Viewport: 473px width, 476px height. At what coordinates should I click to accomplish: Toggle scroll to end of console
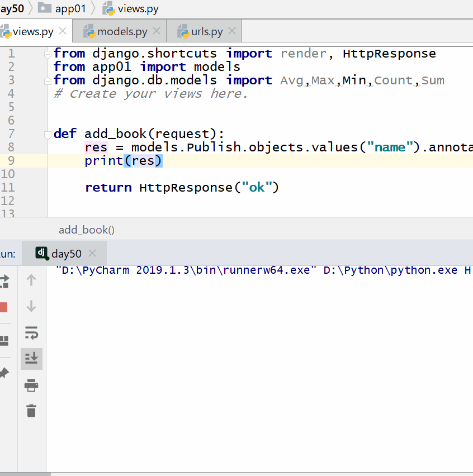[31, 358]
